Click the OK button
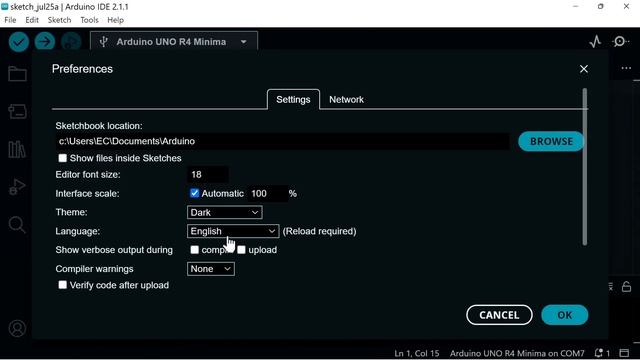Screen dimensions: 640x360 tap(564, 315)
